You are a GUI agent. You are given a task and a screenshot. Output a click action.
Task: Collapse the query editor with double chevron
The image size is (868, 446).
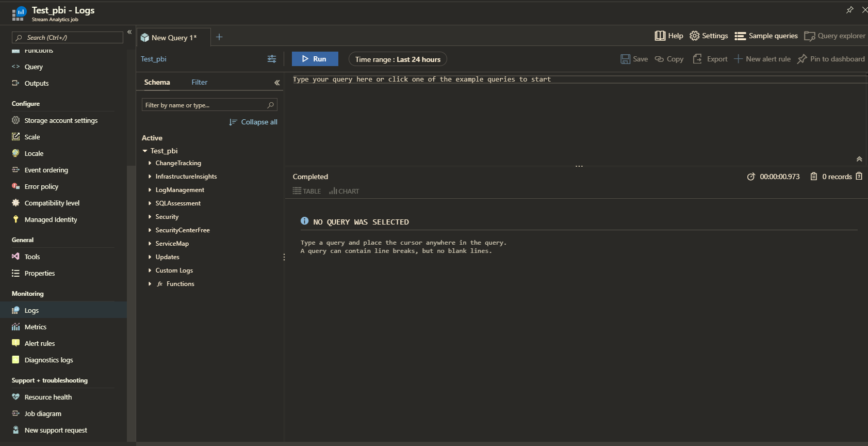[x=859, y=159]
